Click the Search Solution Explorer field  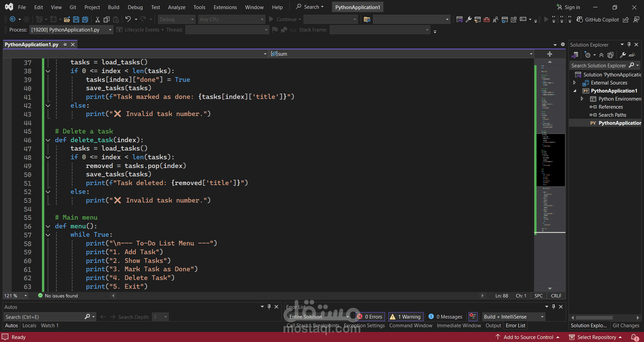599,65
